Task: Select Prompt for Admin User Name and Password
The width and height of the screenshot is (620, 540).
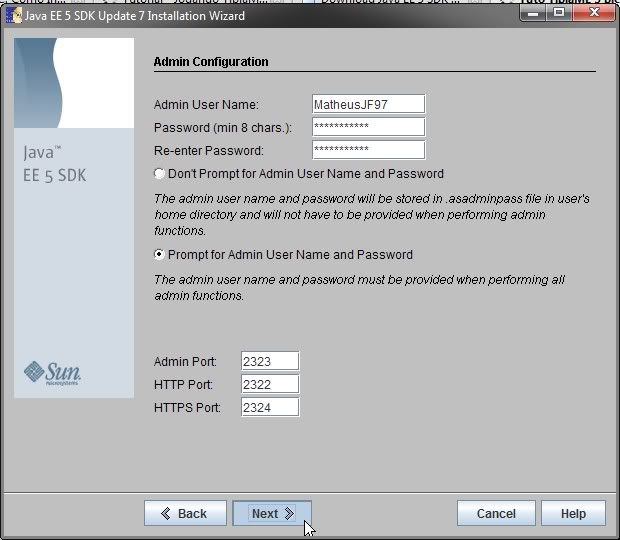Action: (160, 255)
